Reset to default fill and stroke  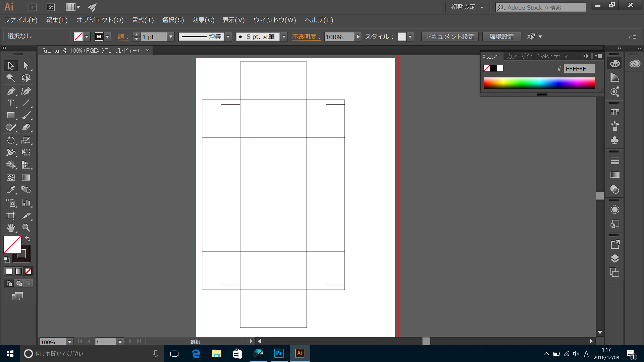pos(6,259)
